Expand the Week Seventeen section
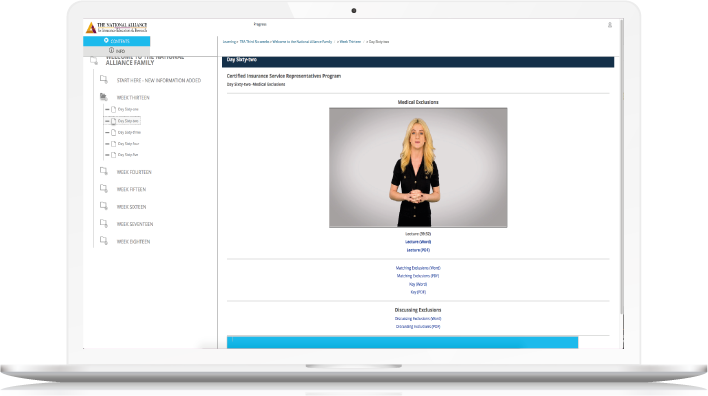The width and height of the screenshot is (708, 396). 135,224
